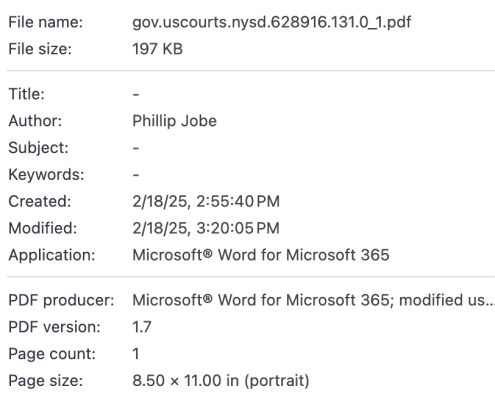Click the Application label
Viewport: 495px width, 400px height.
(x=52, y=255)
